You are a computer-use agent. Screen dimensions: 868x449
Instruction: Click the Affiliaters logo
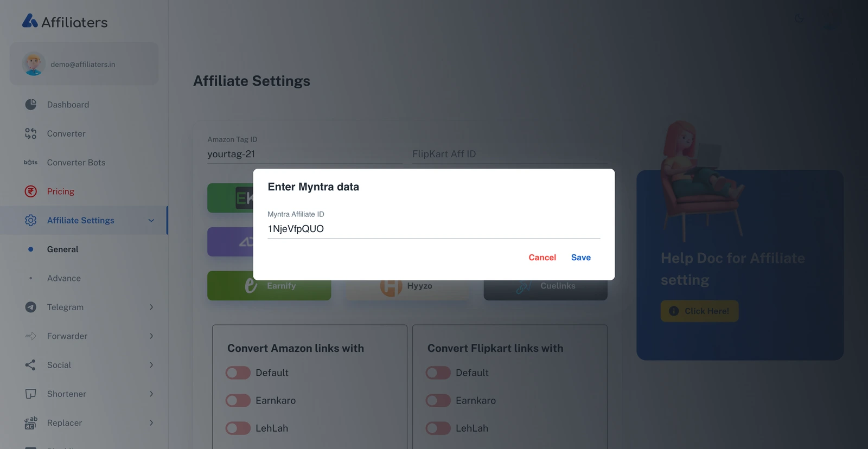click(65, 22)
